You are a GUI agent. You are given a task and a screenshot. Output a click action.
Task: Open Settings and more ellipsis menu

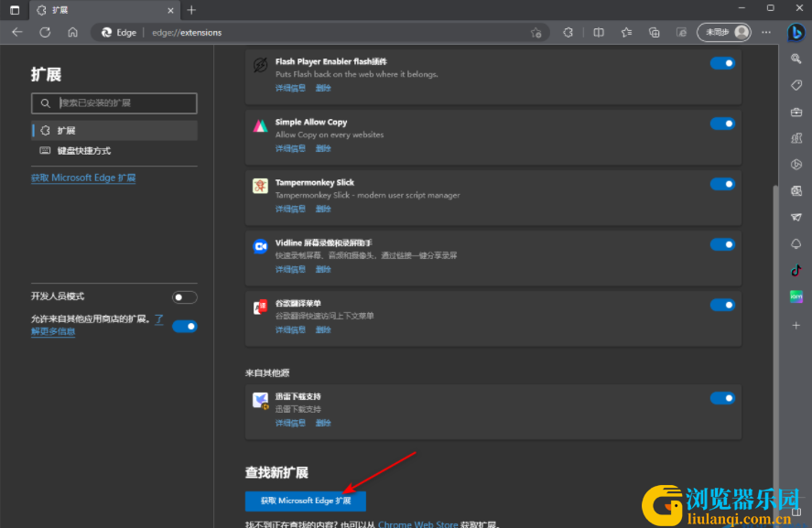[x=766, y=32]
